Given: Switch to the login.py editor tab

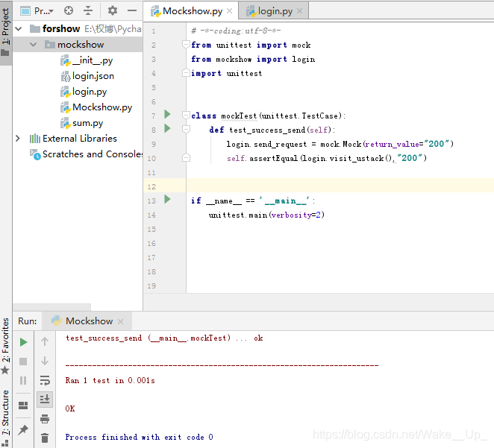Looking at the screenshot, I should tap(273, 11).
